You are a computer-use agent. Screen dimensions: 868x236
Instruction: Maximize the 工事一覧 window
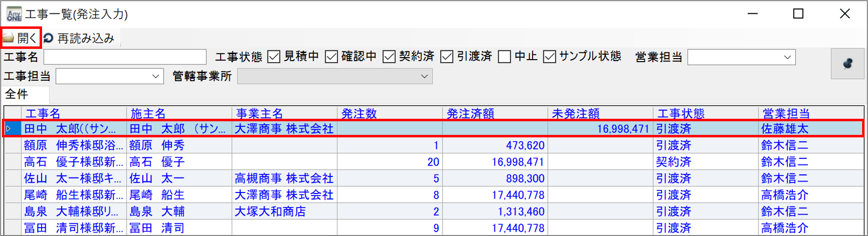click(x=798, y=14)
